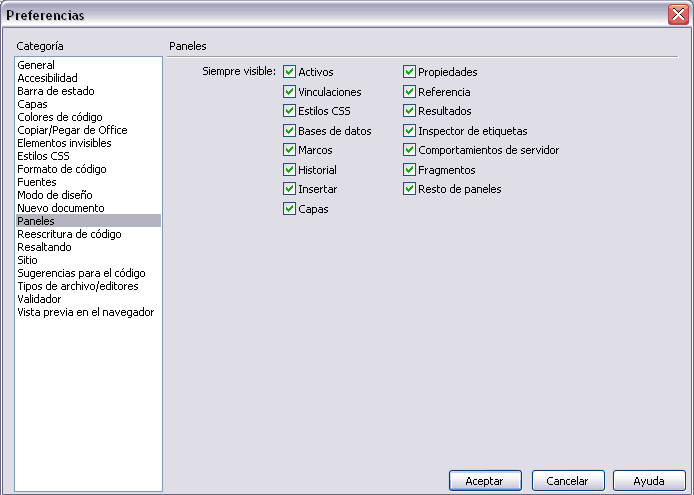
Task: Disable Comportamientos de servidor checkbox
Action: tap(409, 150)
